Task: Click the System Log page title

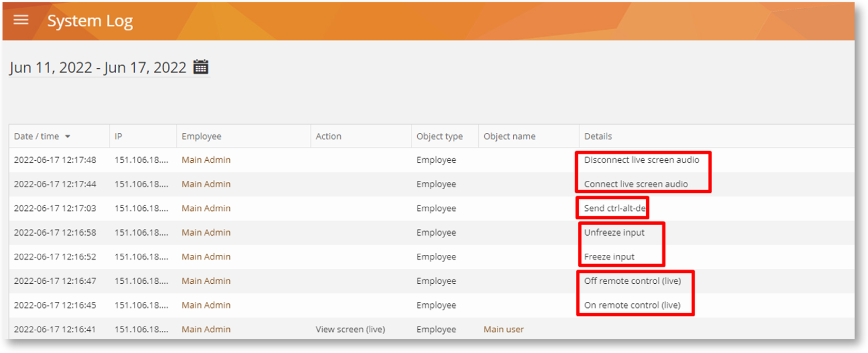Action: point(90,21)
